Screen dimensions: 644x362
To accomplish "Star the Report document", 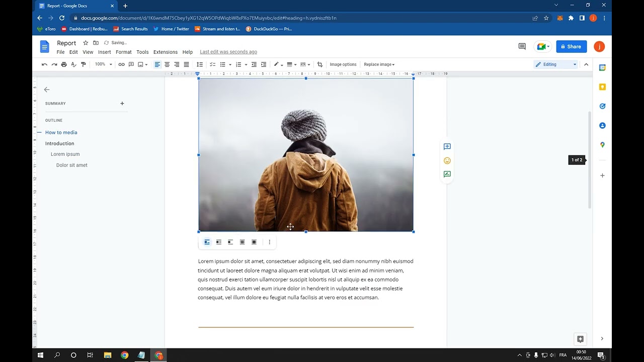I will click(x=86, y=43).
